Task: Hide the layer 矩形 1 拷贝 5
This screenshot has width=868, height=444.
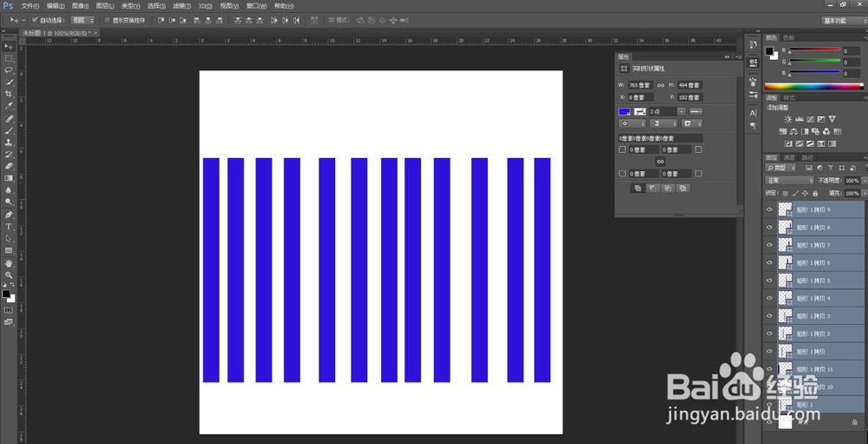Action: 769,281
